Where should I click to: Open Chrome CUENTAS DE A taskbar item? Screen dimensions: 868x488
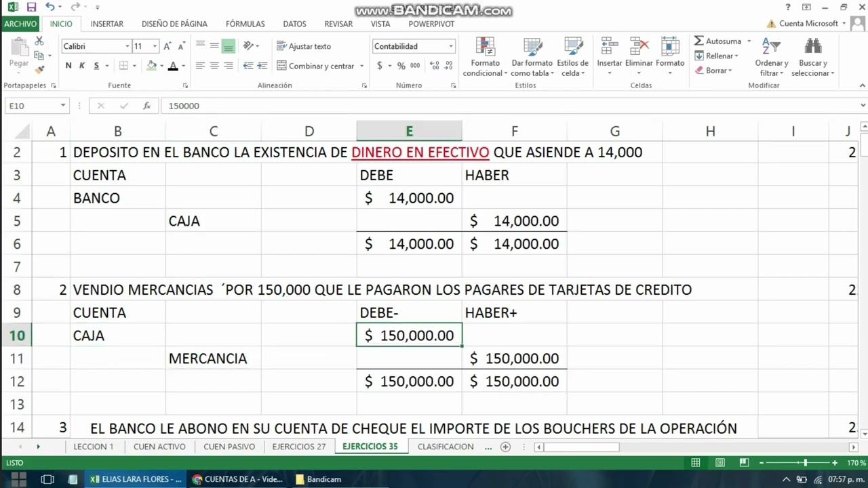238,479
